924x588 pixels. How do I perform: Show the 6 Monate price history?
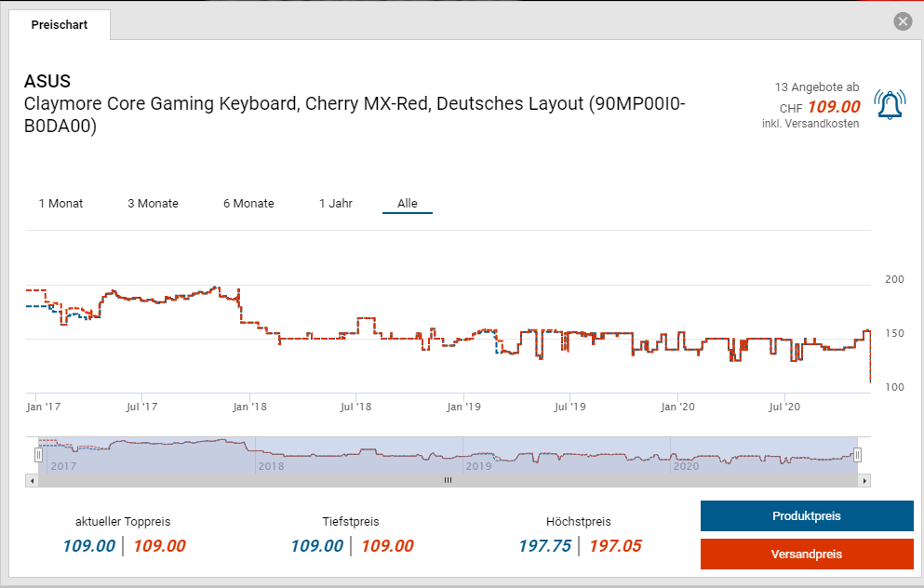[x=248, y=203]
